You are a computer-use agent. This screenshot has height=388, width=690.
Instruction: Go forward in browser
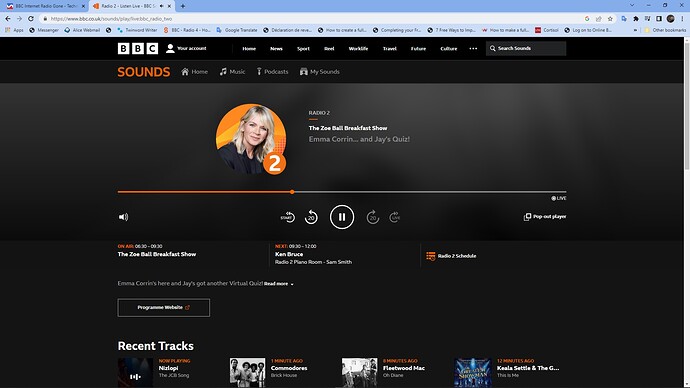click(x=19, y=18)
